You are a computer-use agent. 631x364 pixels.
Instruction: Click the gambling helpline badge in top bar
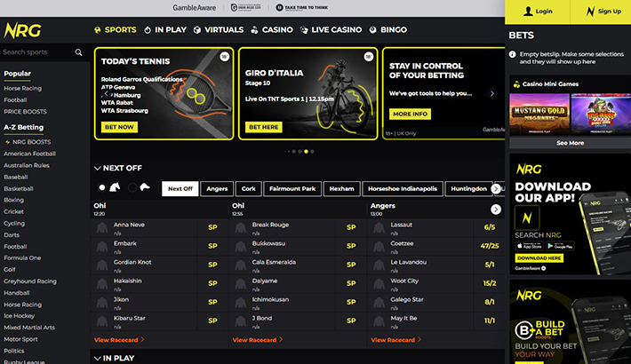point(245,8)
